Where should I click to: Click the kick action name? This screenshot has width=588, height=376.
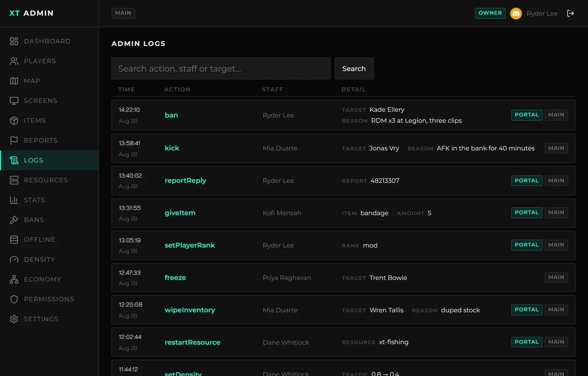pyautogui.click(x=172, y=148)
